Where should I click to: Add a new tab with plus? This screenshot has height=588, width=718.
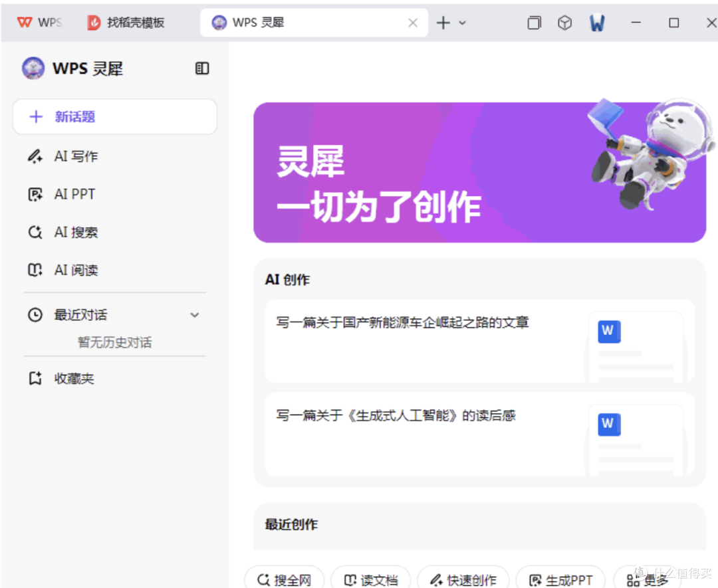tap(443, 23)
